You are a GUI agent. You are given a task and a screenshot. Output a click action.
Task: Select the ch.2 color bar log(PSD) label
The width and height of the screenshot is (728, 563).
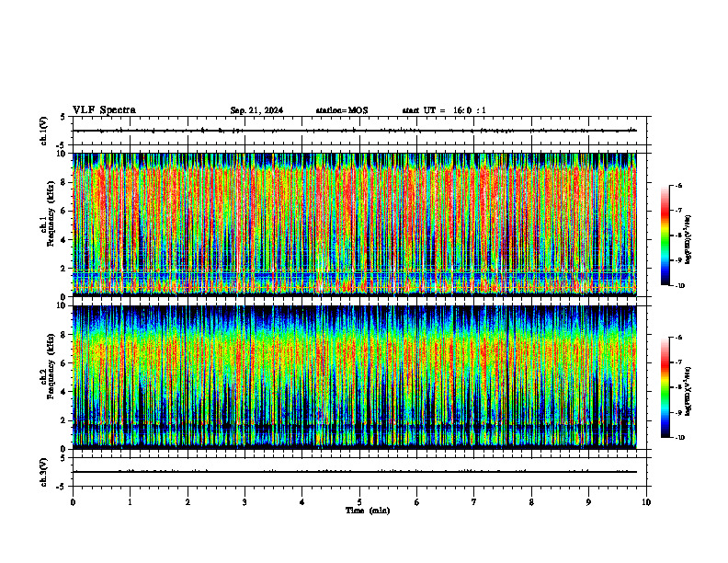point(688,391)
